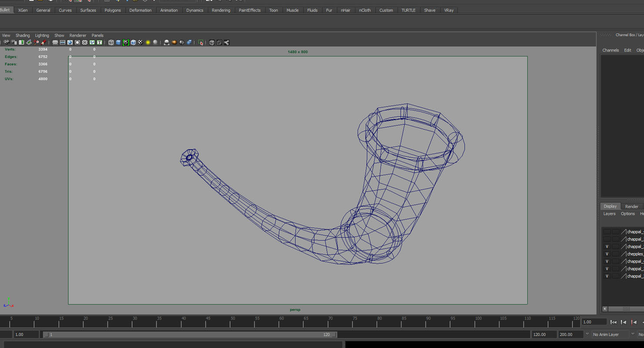Click the layer list horizontal scrollbar
Viewport: 644px width, 348px height.
pos(626,309)
